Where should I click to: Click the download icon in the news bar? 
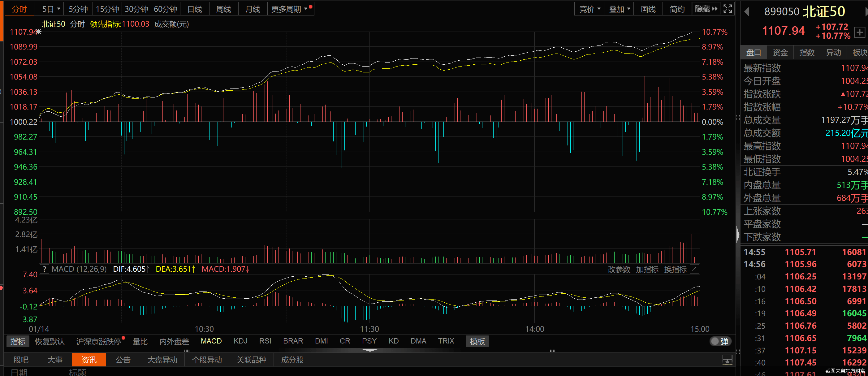(x=728, y=360)
